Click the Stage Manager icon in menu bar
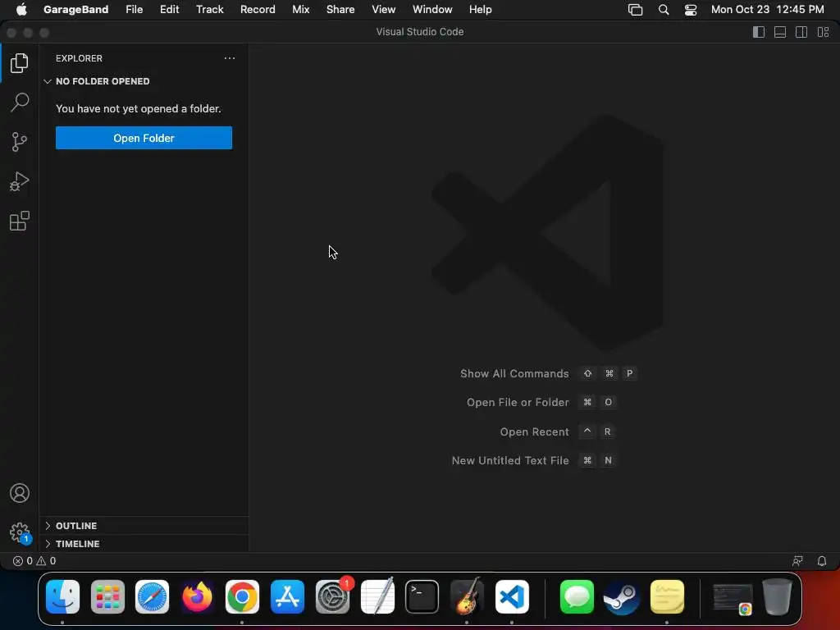This screenshot has height=630, width=840. (636, 10)
